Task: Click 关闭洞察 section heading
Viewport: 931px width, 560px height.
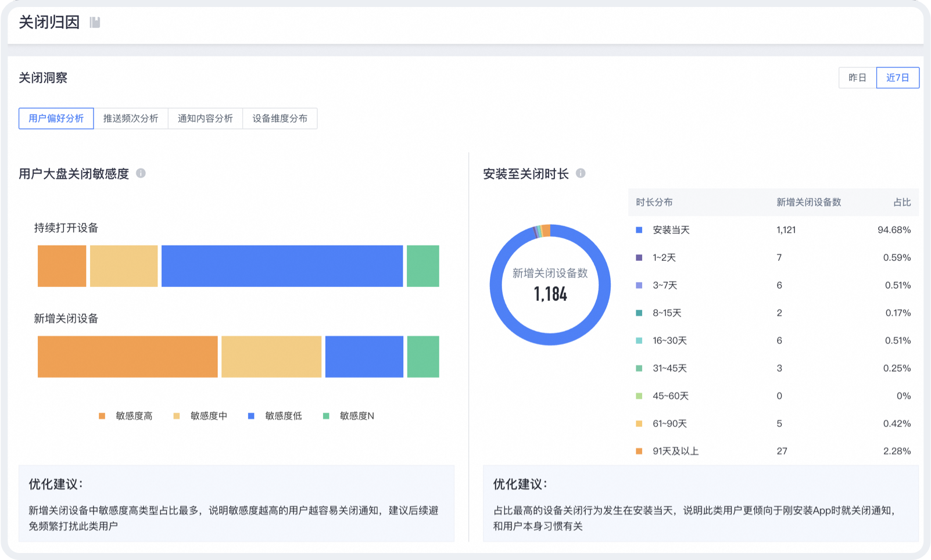Action: [x=43, y=78]
